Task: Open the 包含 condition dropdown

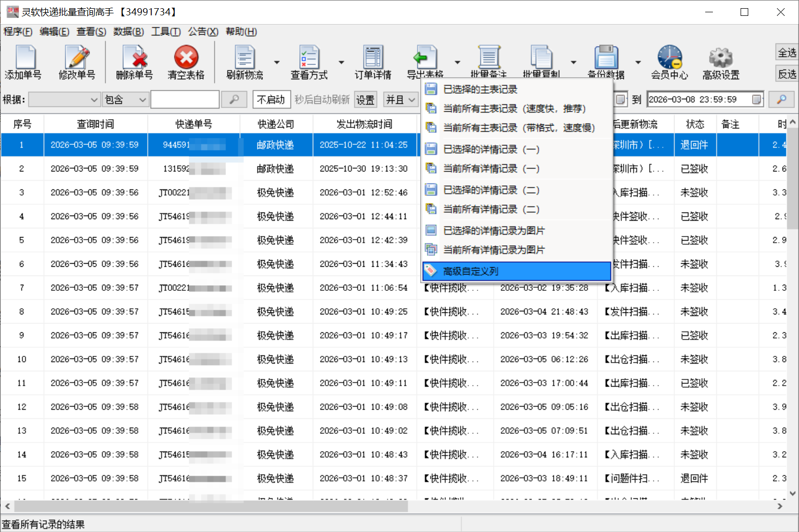Action: click(x=126, y=99)
